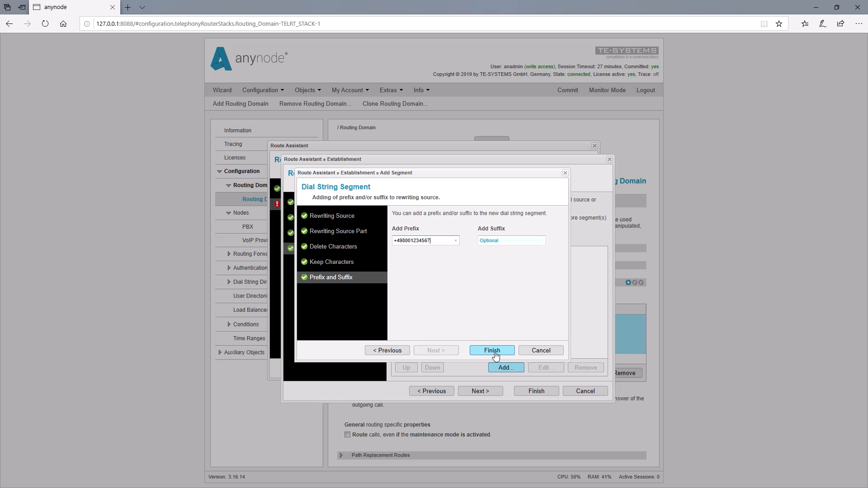Click Finish in Establishment dialog

[536, 391]
